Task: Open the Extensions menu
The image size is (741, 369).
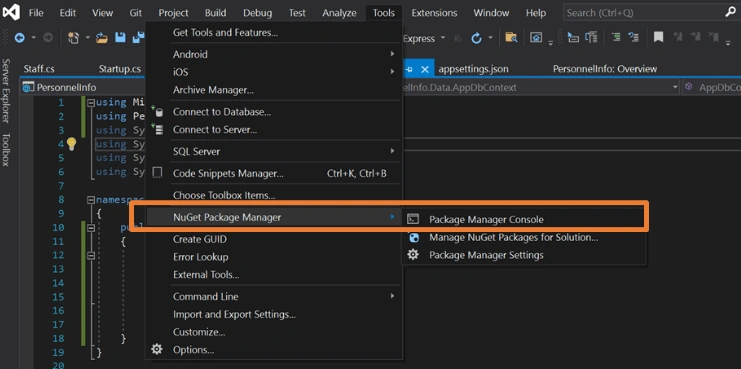Action: [433, 13]
